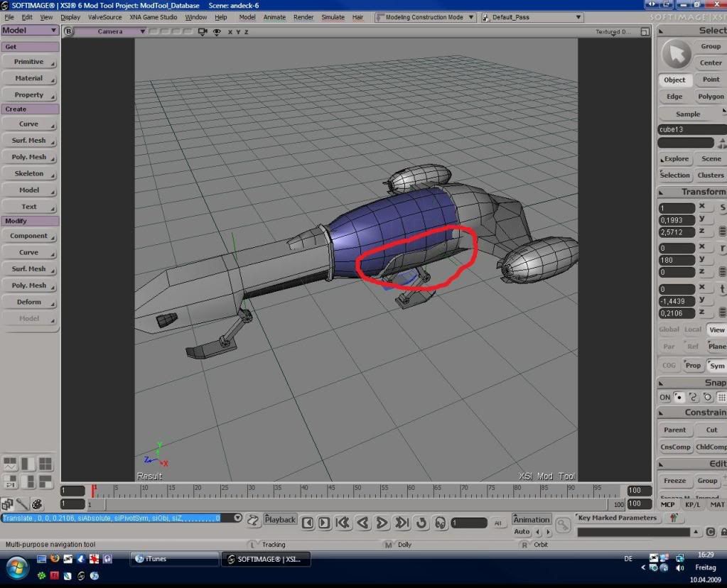727x588 pixels.
Task: Open command history dropdown arrow
Action: click(x=237, y=518)
